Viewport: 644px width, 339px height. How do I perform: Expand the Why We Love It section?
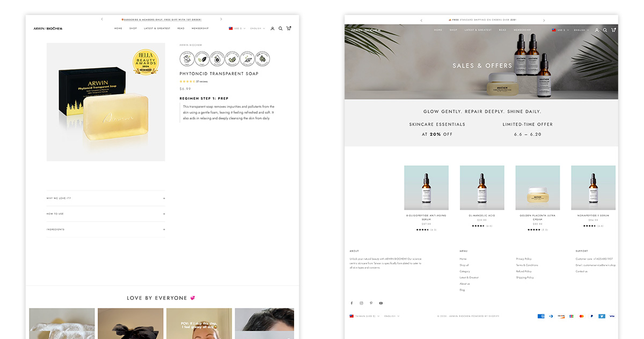(x=106, y=198)
